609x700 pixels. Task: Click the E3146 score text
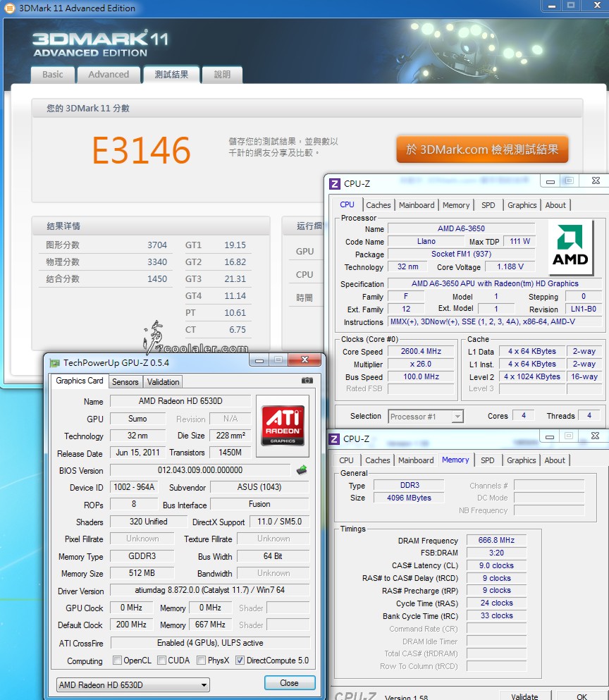[x=142, y=150]
